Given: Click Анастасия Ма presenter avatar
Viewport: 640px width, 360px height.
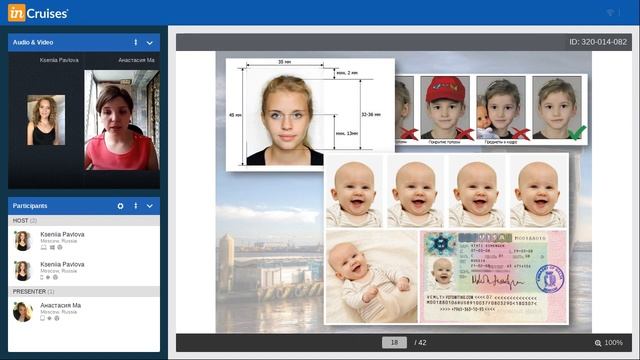Looking at the screenshot, I should pyautogui.click(x=23, y=312).
